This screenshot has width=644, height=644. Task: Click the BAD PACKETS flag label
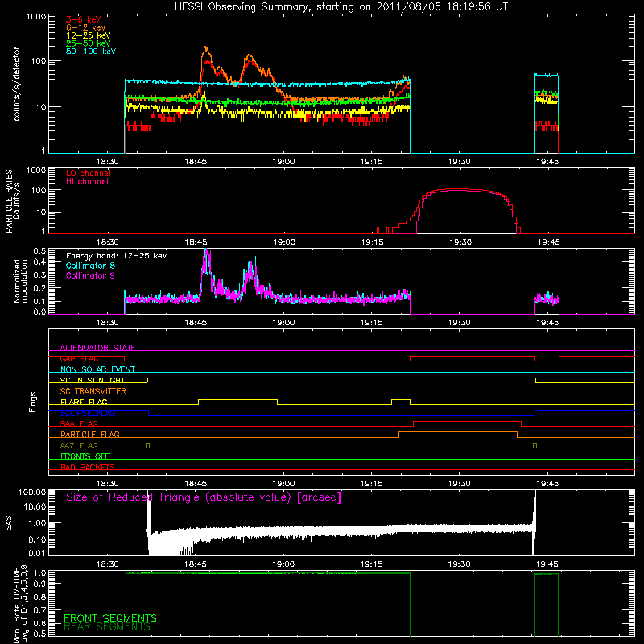pyautogui.click(x=88, y=467)
